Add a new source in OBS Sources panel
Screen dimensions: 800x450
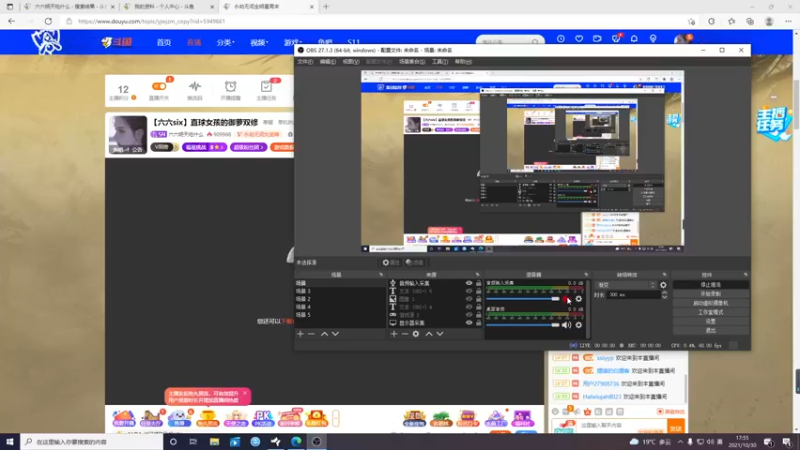(394, 334)
